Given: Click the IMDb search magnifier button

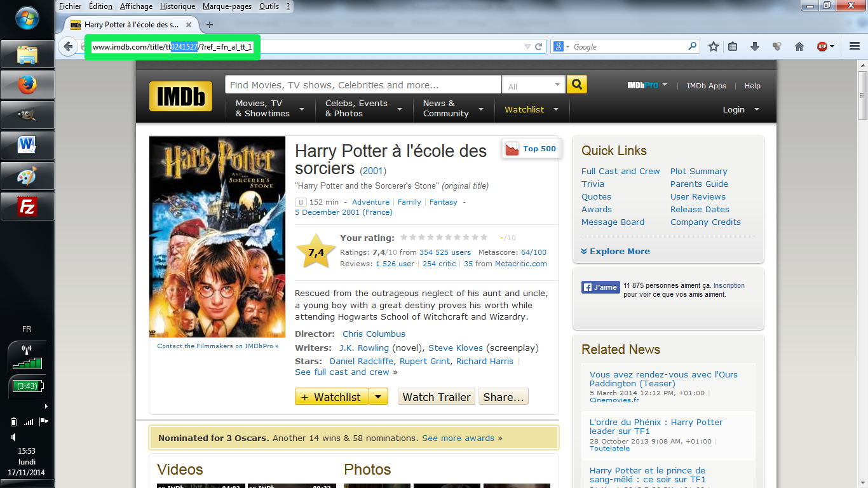Looking at the screenshot, I should 577,85.
